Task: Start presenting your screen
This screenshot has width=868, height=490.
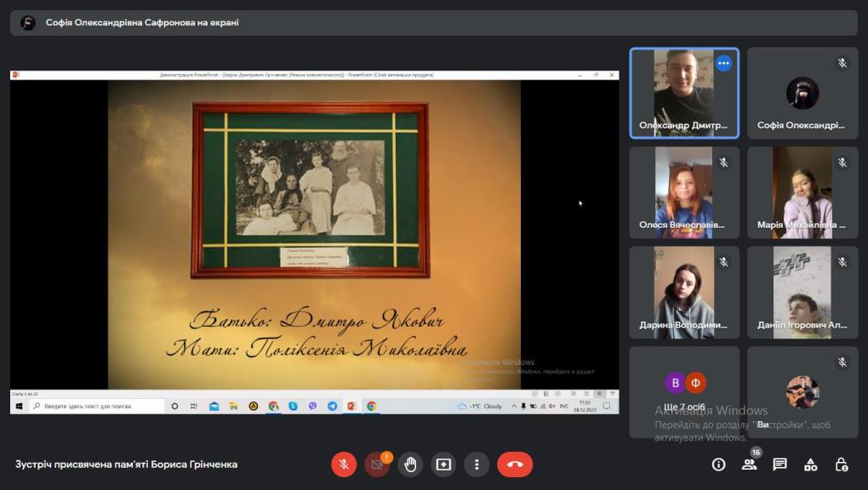Action: pos(443,464)
